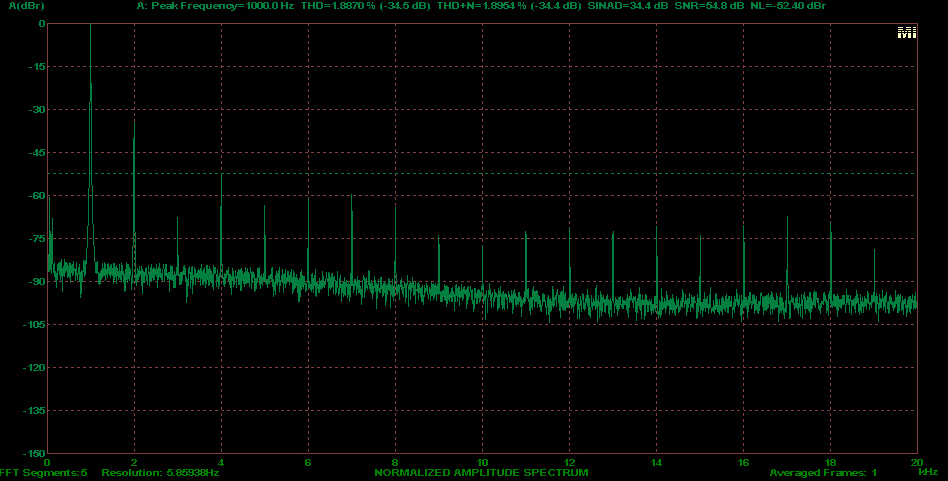Click the MI logo icon in corner
The height and width of the screenshot is (481, 948).
(x=906, y=33)
